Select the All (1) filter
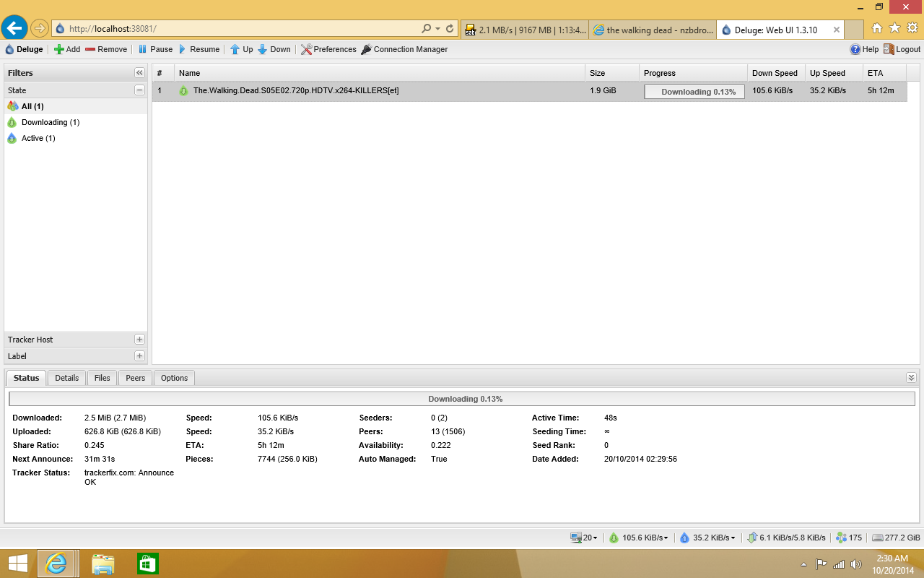The width and height of the screenshot is (924, 578). [76, 106]
